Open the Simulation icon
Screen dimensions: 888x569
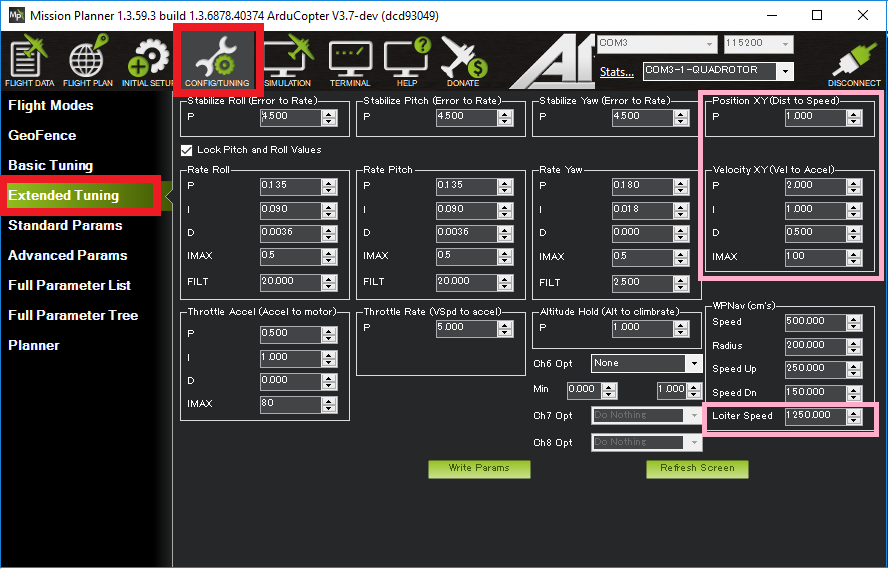[287, 62]
